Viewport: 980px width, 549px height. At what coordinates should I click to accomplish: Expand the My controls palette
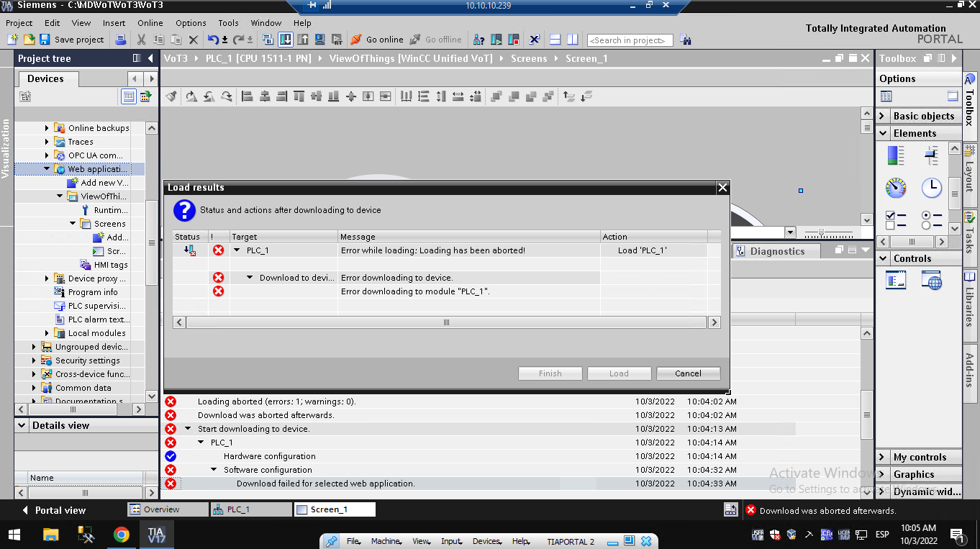pos(883,457)
